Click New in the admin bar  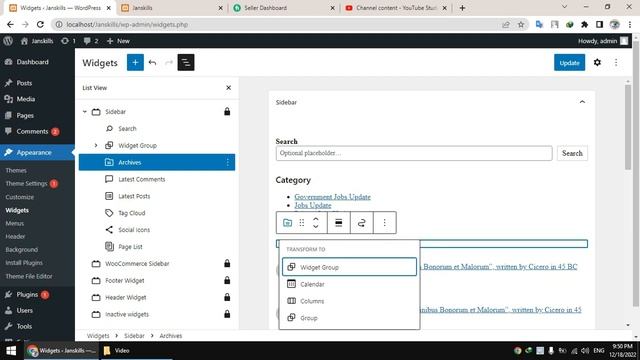click(x=118, y=41)
